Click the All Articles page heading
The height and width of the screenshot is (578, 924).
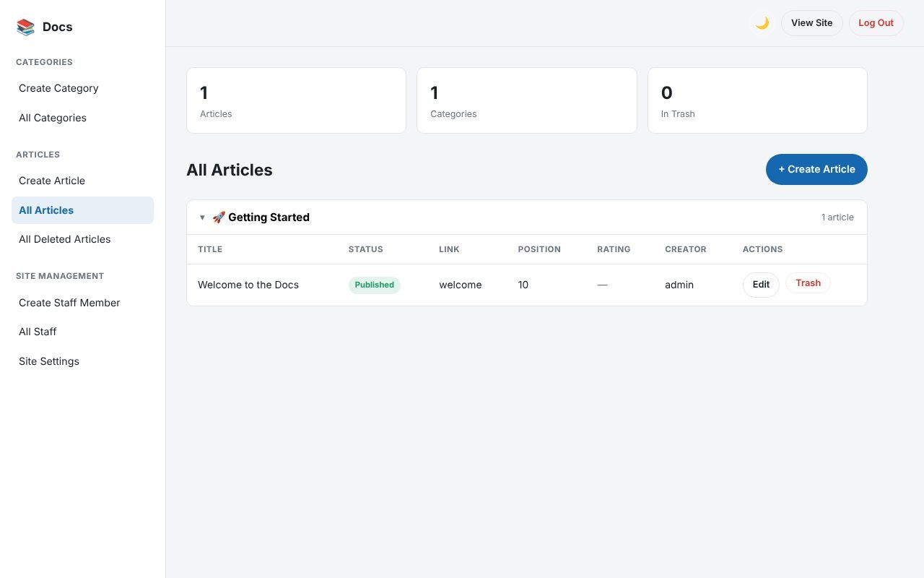click(230, 170)
